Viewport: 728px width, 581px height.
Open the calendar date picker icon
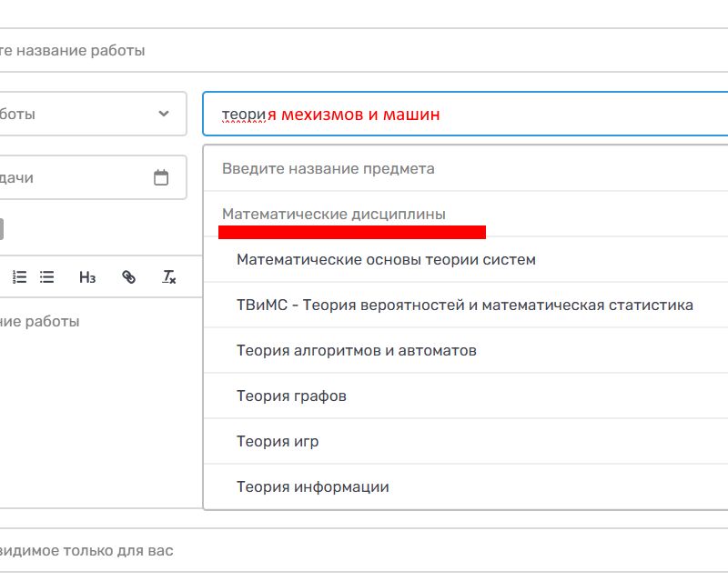[161, 178]
